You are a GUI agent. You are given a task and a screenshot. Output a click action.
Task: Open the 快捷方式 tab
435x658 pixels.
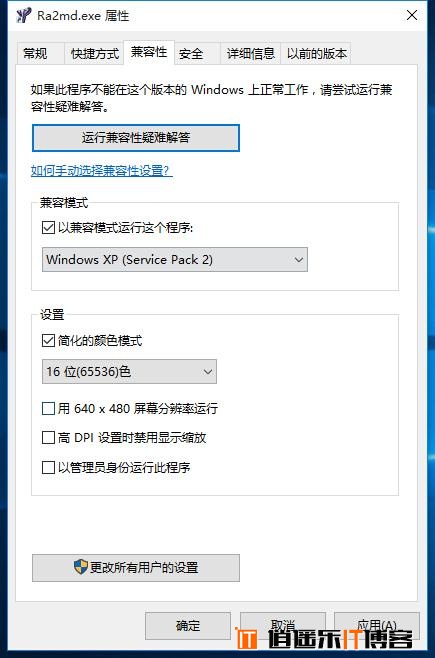(94, 54)
